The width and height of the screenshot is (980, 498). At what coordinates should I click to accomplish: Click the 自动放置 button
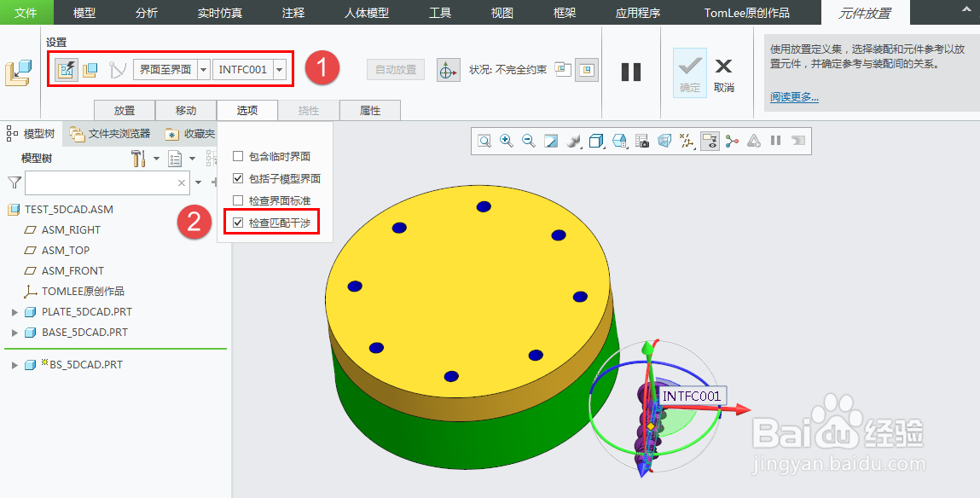coord(396,70)
